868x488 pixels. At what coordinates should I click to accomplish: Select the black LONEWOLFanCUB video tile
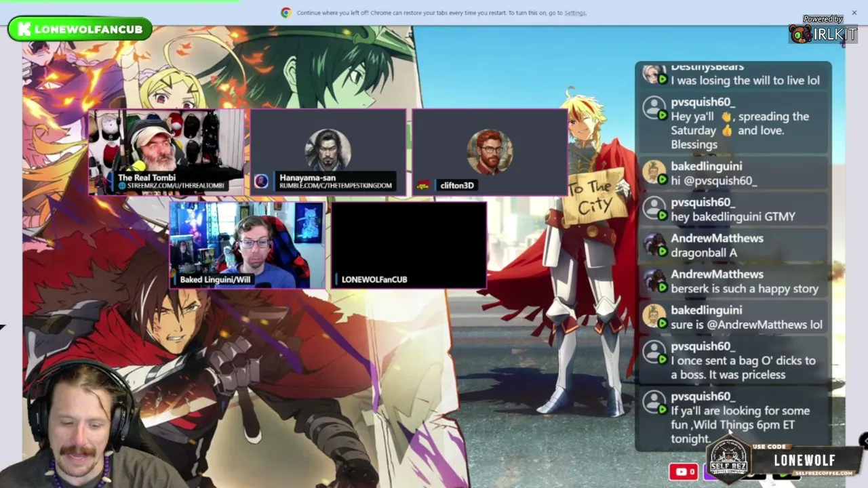[x=409, y=245]
